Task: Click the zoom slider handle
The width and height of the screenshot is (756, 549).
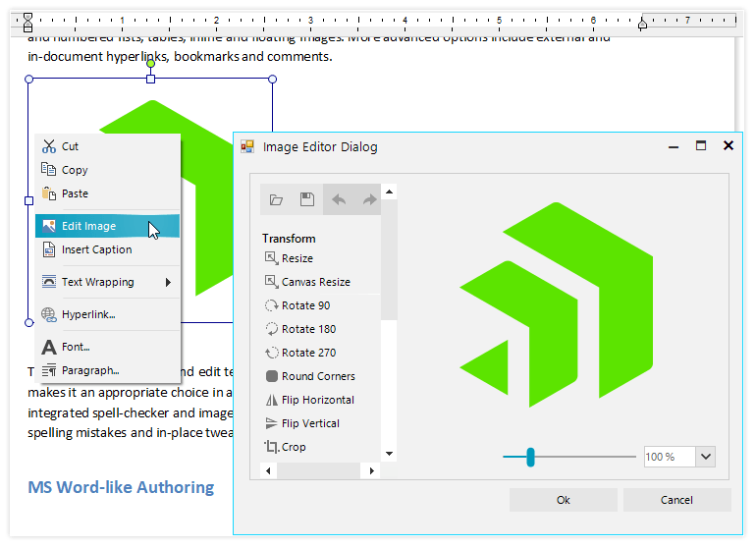Action: pos(530,457)
